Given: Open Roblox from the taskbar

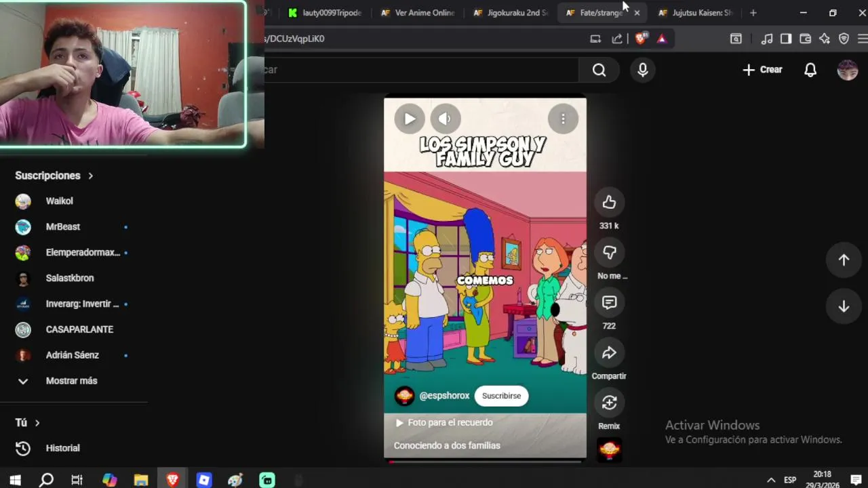Looking at the screenshot, I should point(204,480).
